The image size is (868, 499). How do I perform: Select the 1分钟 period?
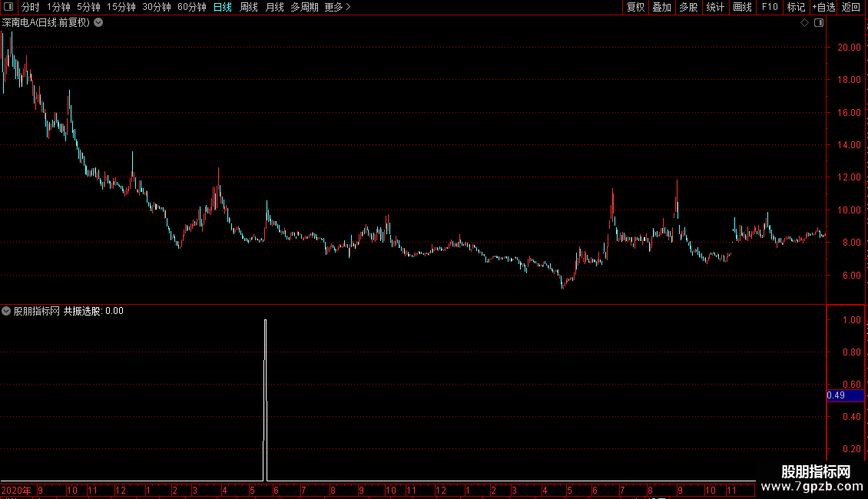tap(58, 7)
